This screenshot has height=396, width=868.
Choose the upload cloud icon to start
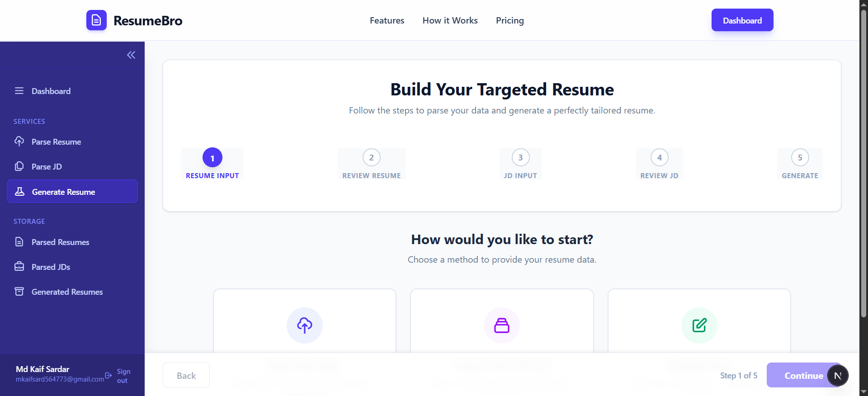point(304,325)
